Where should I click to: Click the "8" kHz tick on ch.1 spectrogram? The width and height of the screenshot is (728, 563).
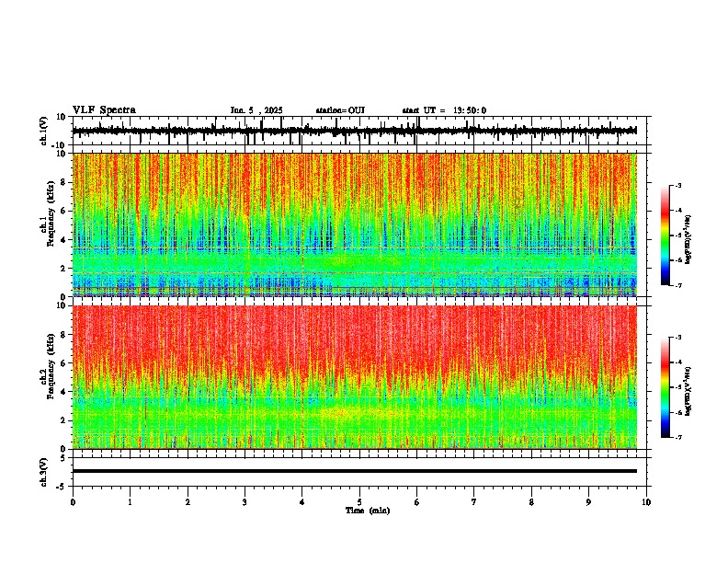click(x=64, y=182)
